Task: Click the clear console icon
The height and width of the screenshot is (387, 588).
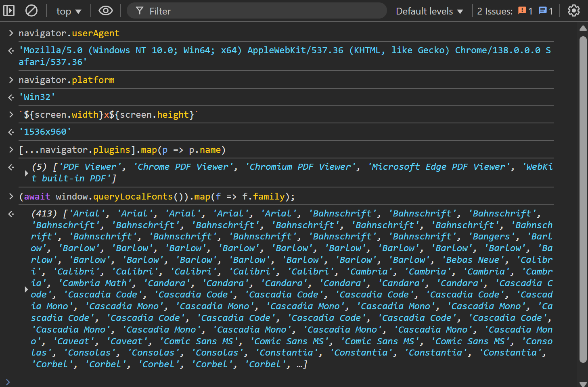Action: [31, 10]
